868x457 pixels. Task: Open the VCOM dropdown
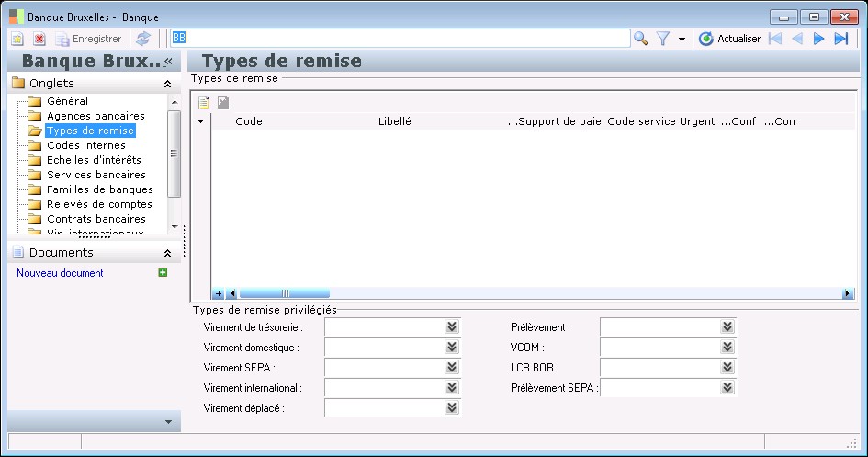tap(727, 347)
